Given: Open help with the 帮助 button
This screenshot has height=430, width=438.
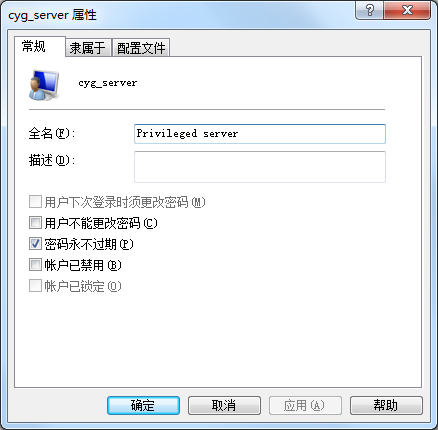Looking at the screenshot, I should (386, 405).
